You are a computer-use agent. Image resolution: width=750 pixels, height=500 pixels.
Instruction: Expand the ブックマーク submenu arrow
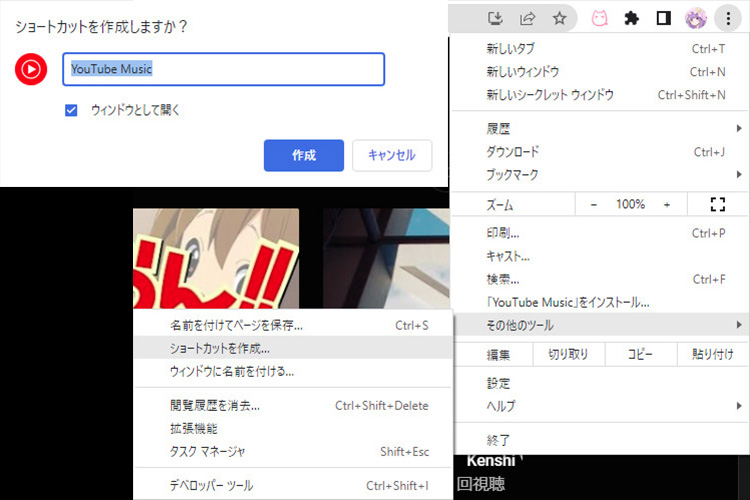click(x=739, y=175)
